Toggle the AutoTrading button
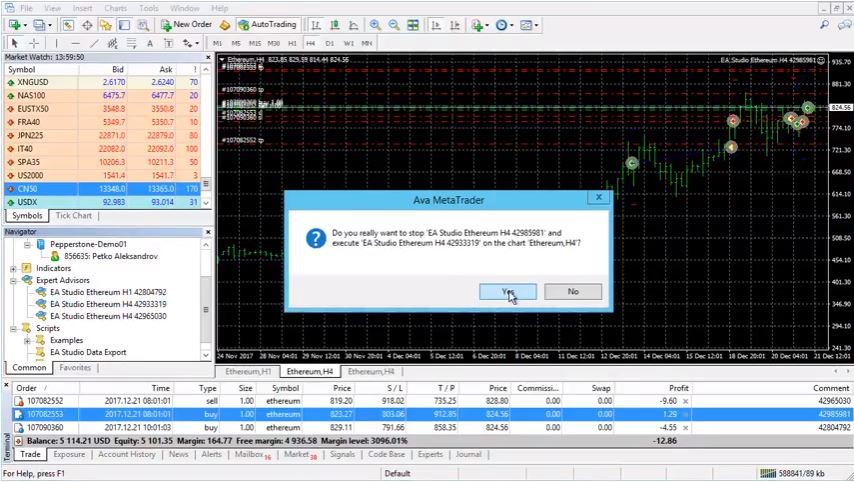 click(267, 25)
